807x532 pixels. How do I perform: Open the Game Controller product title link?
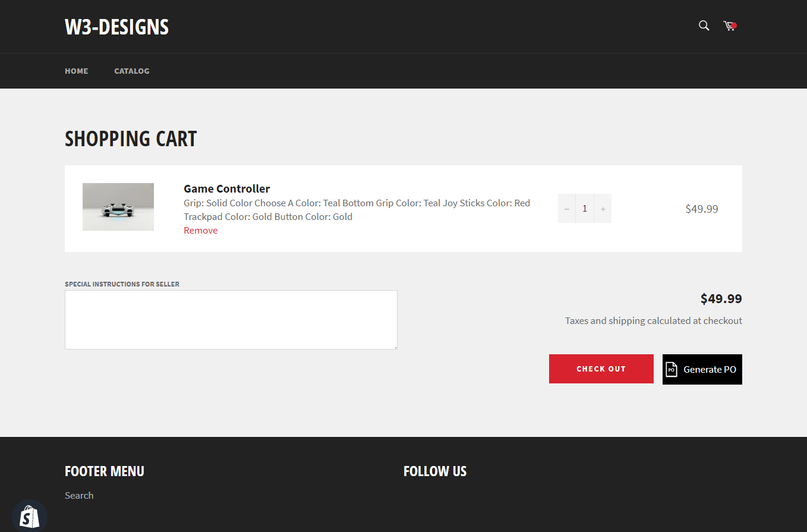[x=227, y=188]
